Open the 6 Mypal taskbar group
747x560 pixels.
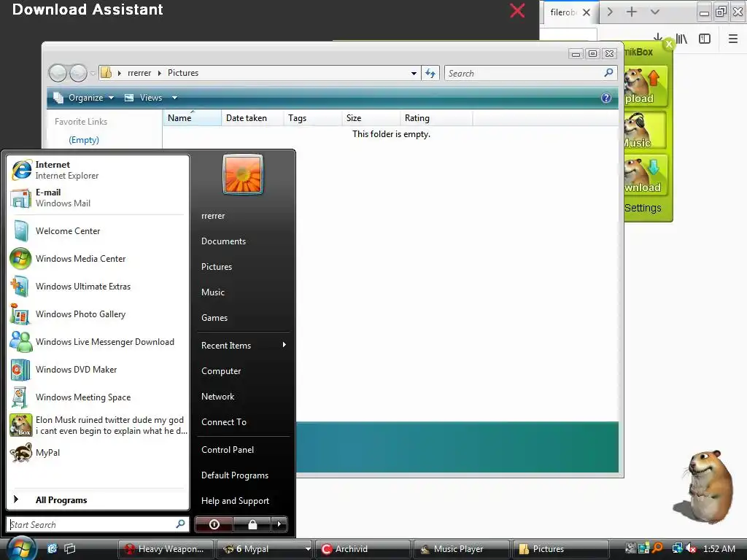pyautogui.click(x=264, y=548)
